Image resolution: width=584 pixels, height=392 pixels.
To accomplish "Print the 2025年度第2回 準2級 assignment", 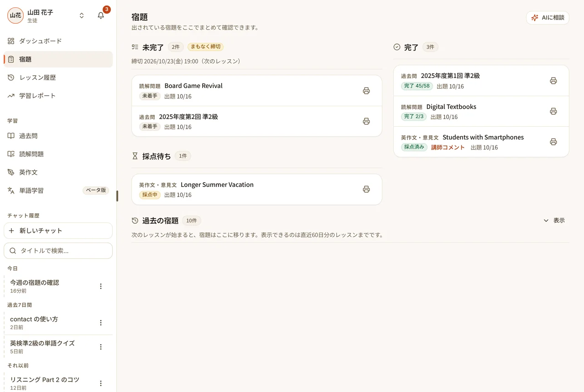I will (x=366, y=121).
